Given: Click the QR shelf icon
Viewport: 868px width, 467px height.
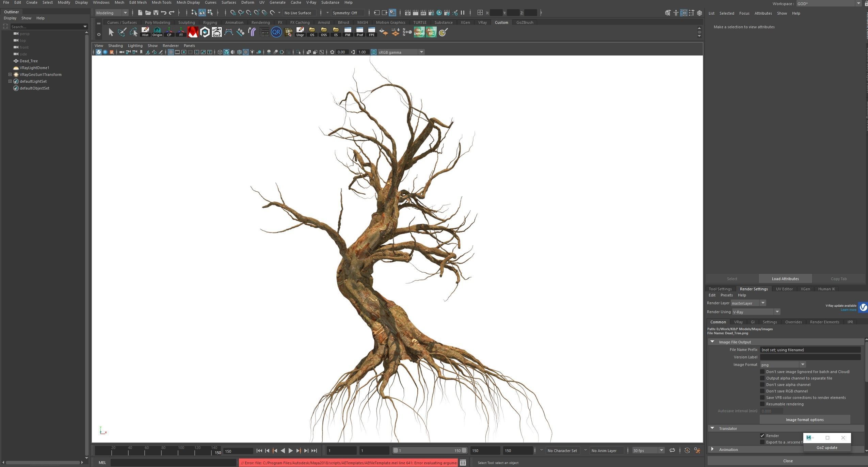Looking at the screenshot, I should 276,32.
